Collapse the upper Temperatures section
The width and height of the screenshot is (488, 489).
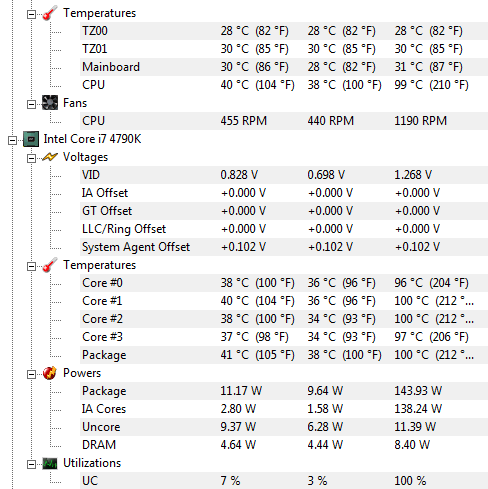pyautogui.click(x=31, y=14)
